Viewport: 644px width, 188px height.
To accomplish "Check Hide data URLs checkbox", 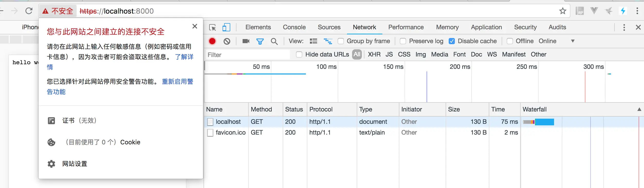I will (299, 54).
